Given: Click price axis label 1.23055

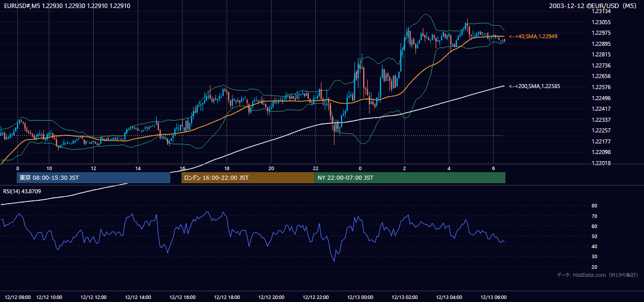Looking at the screenshot, I should 601,22.
